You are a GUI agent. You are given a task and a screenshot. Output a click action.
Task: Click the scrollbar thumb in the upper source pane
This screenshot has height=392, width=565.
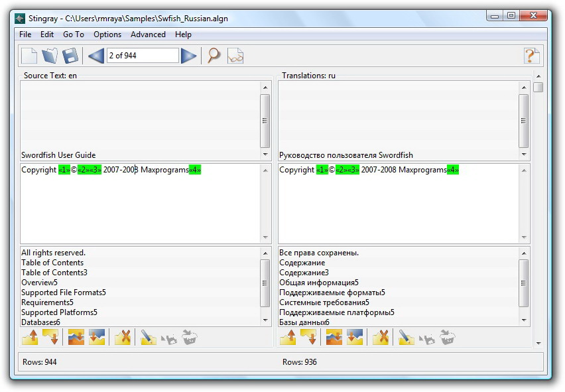click(x=265, y=121)
